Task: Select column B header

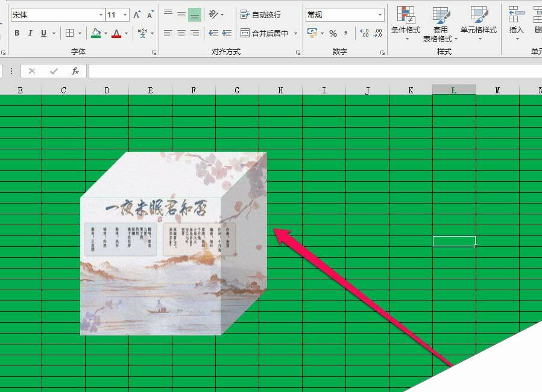Action: (x=20, y=90)
